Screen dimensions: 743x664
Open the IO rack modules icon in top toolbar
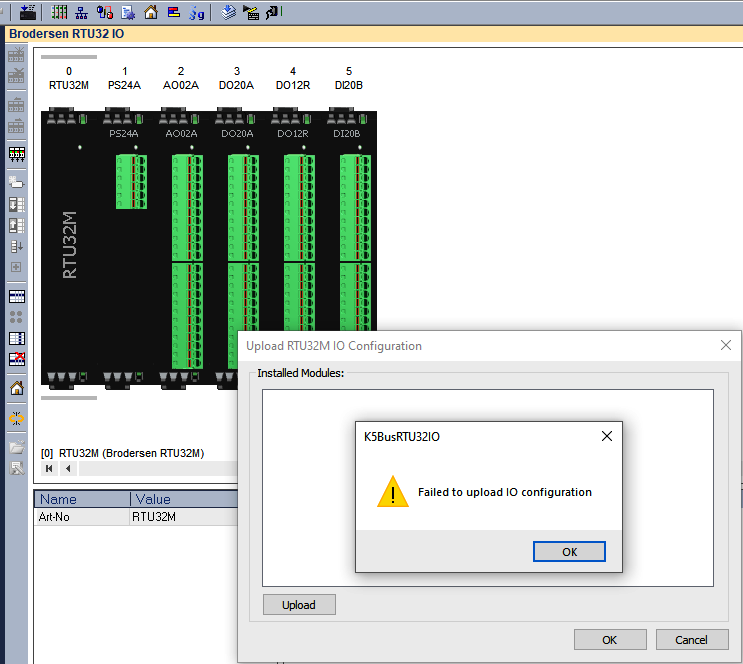tap(59, 12)
